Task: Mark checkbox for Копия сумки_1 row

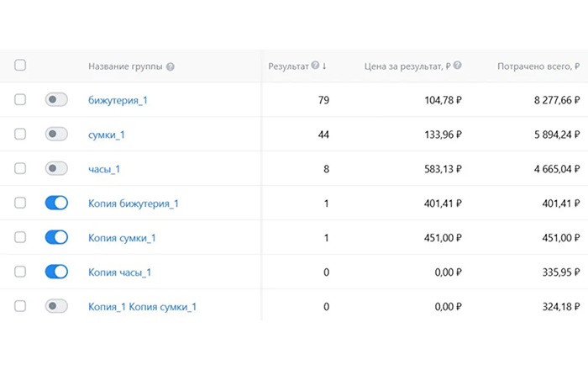Action: pos(20,238)
